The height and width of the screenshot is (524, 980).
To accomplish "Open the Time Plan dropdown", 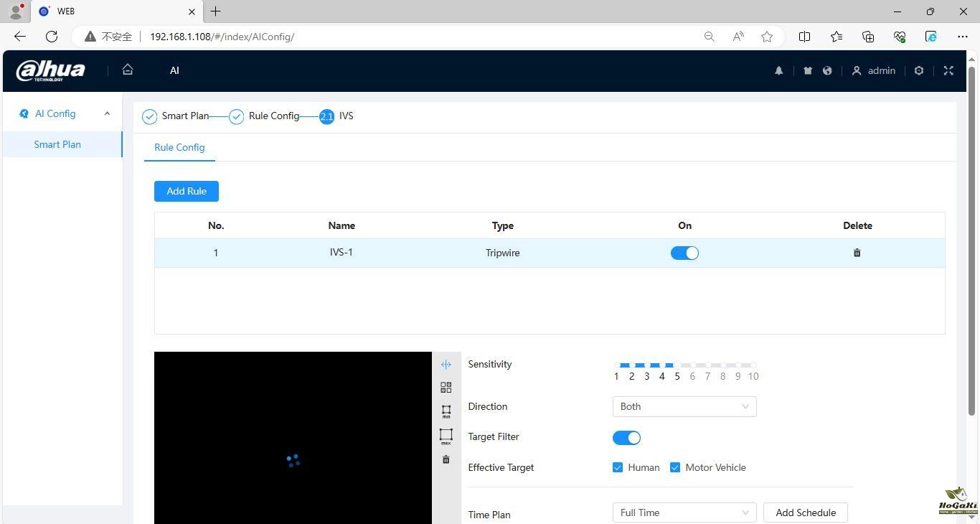I will click(x=684, y=513).
